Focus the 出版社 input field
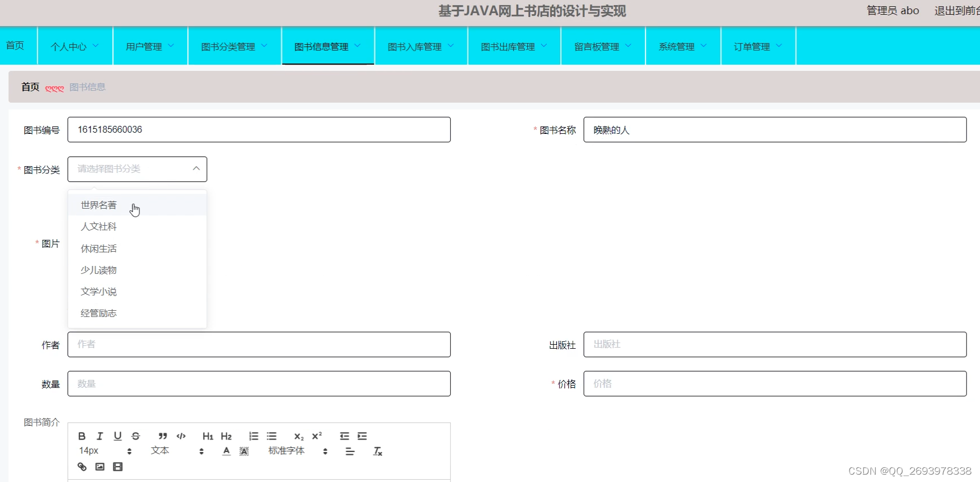980x482 pixels. pyautogui.click(x=775, y=344)
